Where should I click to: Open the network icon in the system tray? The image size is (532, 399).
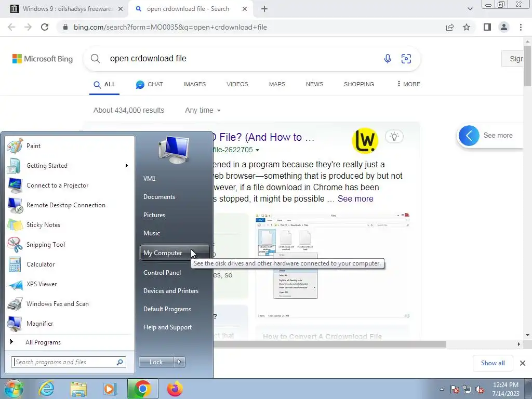click(467, 389)
